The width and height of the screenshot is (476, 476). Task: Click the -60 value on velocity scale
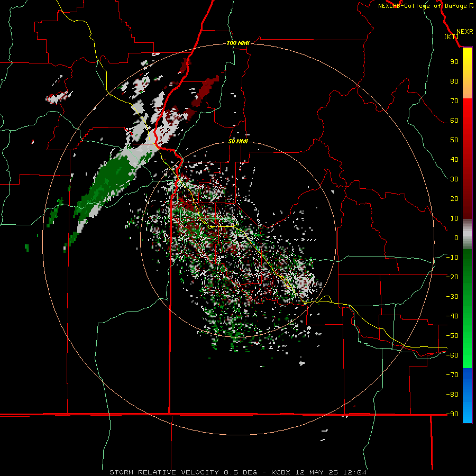[x=452, y=355]
